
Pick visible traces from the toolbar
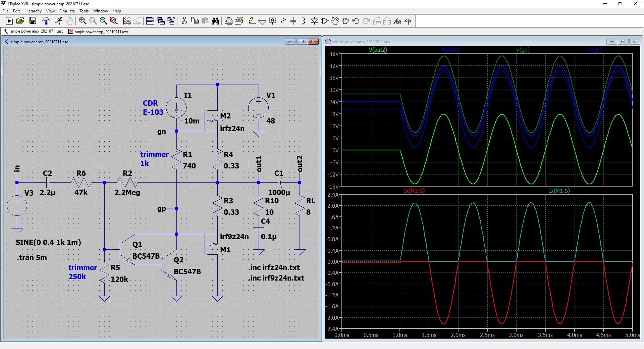[127, 21]
